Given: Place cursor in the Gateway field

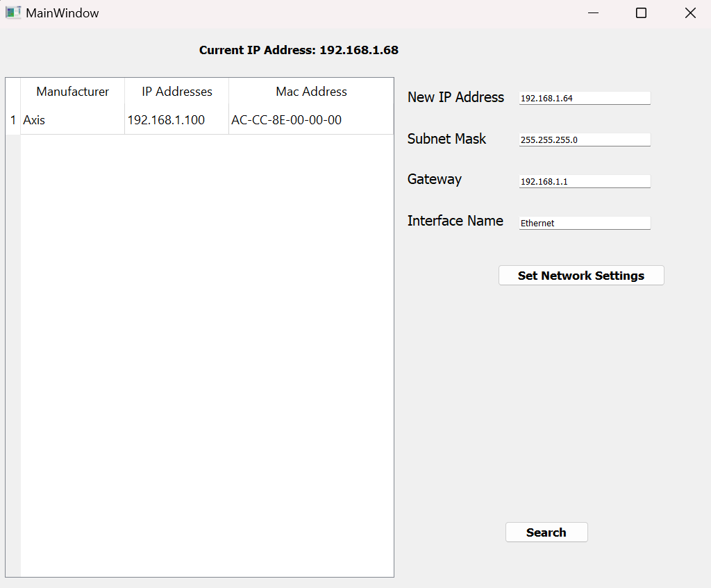Looking at the screenshot, I should click(x=585, y=182).
